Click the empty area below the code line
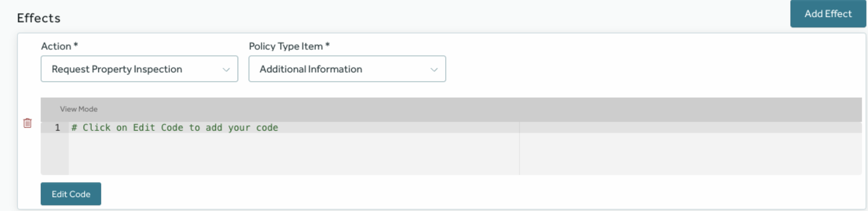Screen dimensions: 868x211 tap(287, 154)
